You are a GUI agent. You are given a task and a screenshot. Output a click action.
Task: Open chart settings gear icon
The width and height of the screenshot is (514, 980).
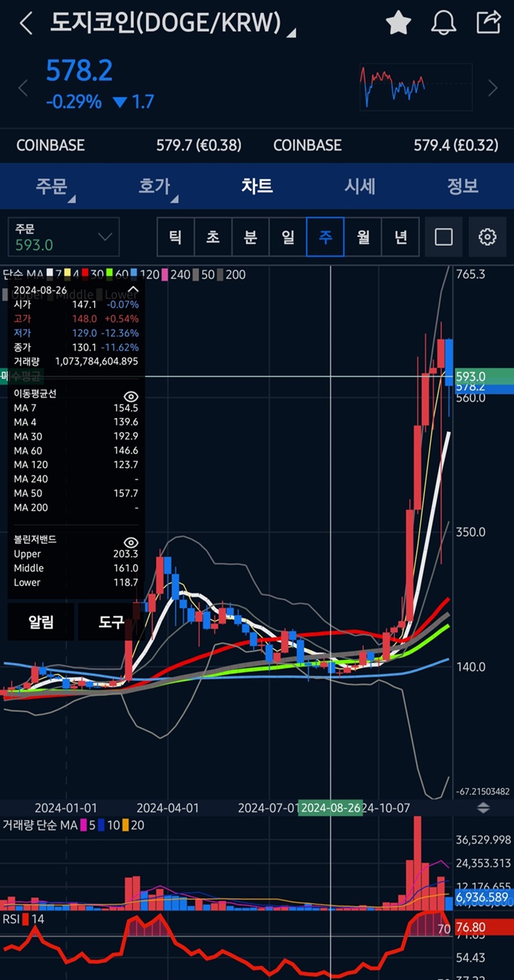click(x=488, y=237)
